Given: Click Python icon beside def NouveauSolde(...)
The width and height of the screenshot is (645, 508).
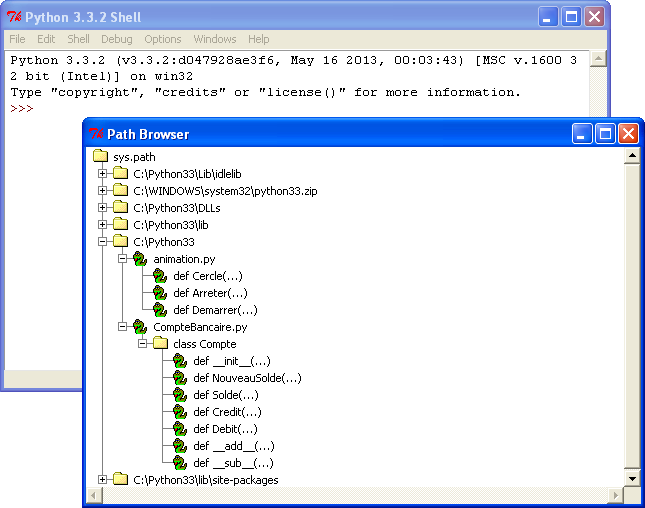Looking at the screenshot, I should pos(180,378).
